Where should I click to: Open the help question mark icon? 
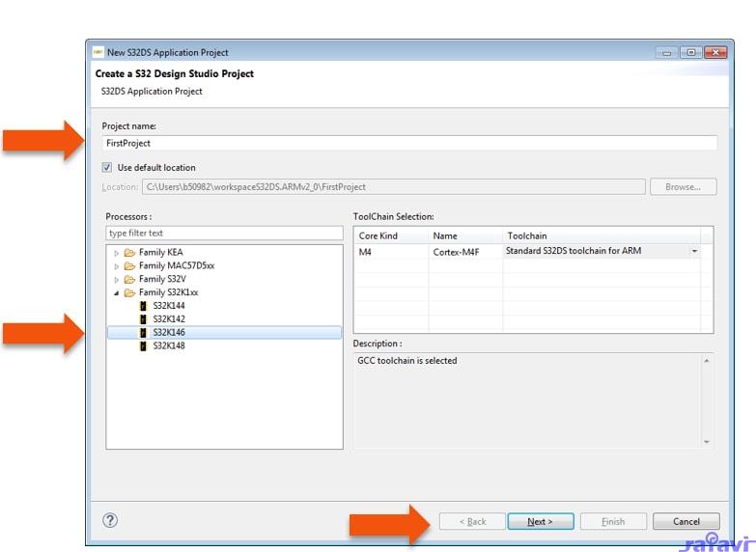tap(110, 520)
